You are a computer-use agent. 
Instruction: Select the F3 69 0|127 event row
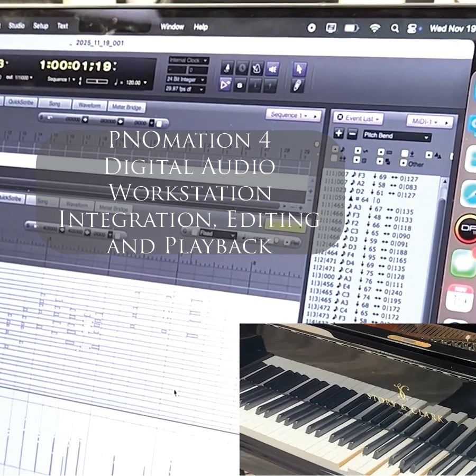[372, 177]
